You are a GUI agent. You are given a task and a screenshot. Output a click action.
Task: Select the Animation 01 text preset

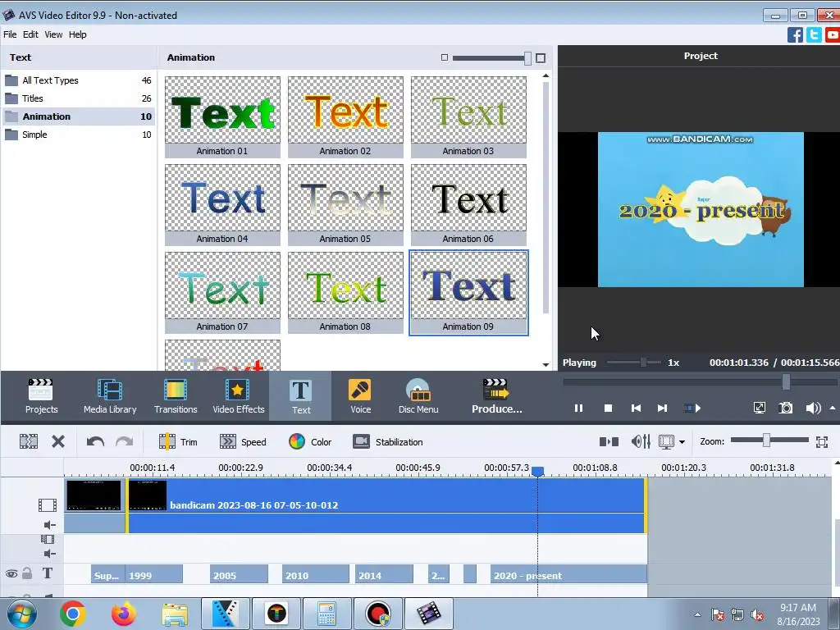[x=222, y=116]
